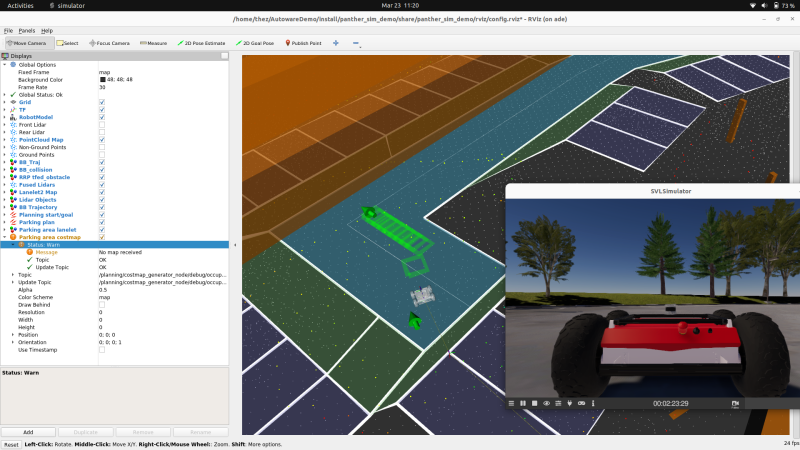
Task: Collapse the Parking area costmap item
Action: click(4, 237)
